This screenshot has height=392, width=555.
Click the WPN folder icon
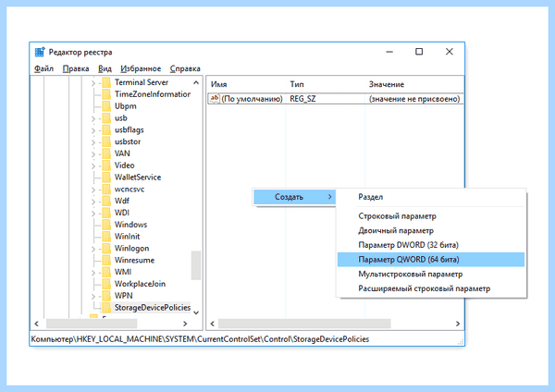click(x=106, y=296)
